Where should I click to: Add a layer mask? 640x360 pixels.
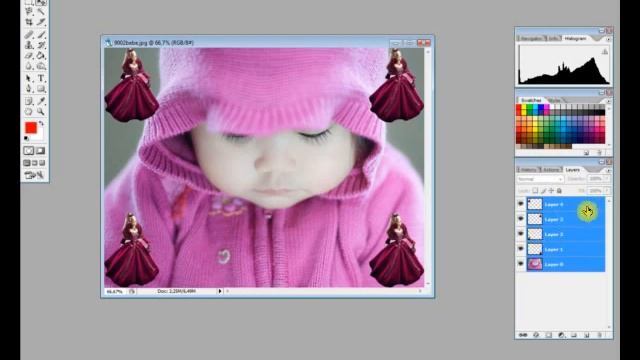[549, 335]
